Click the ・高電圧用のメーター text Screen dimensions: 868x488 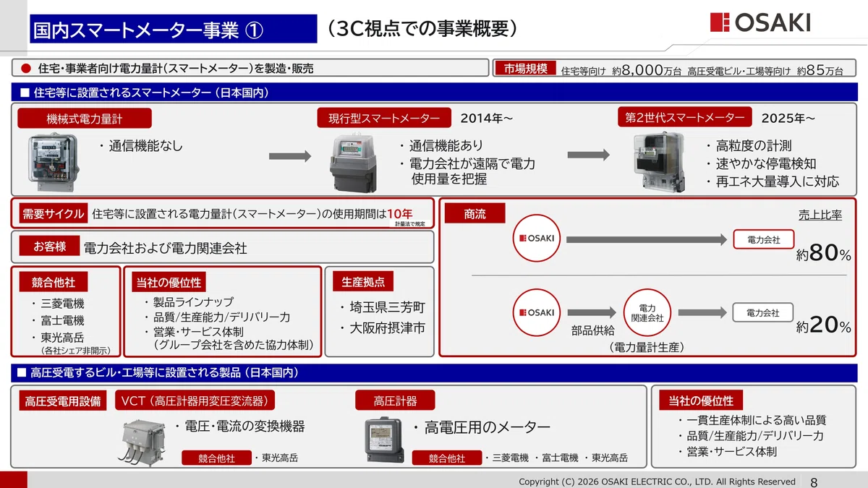coord(482,427)
